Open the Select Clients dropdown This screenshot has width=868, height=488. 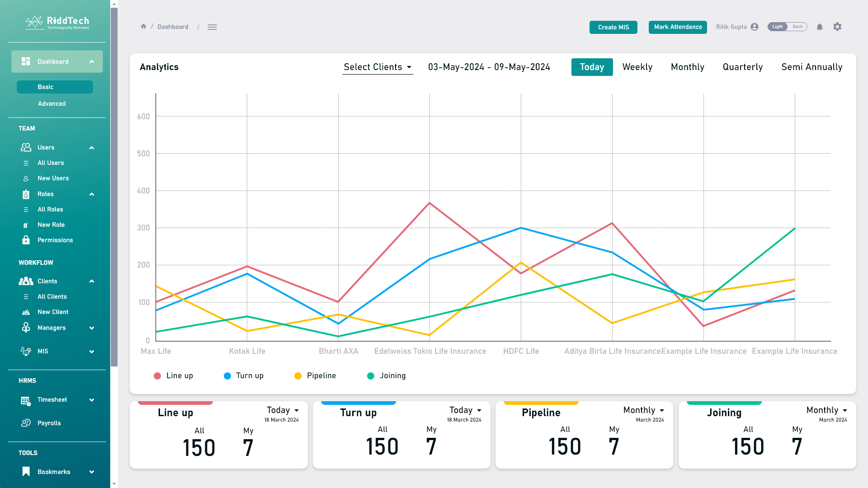click(x=377, y=67)
